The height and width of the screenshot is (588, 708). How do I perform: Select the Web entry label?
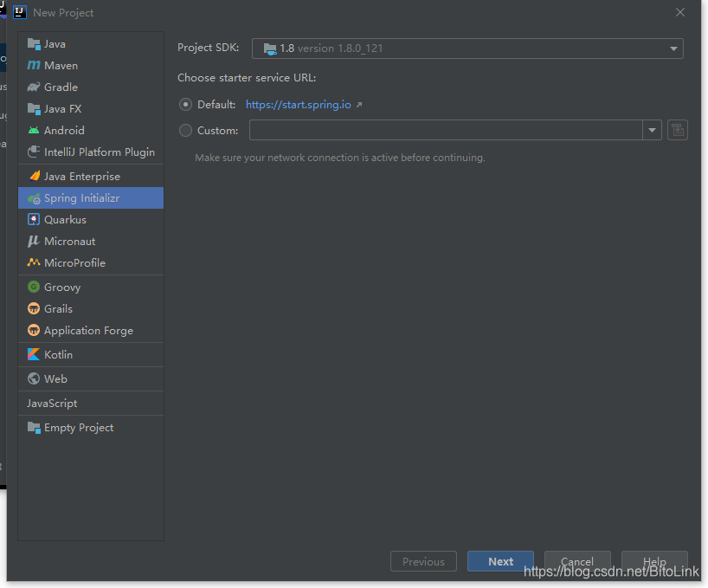pyautogui.click(x=55, y=379)
